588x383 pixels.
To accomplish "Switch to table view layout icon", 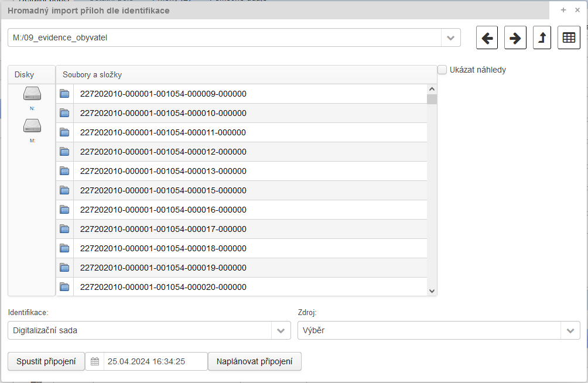I will point(569,38).
